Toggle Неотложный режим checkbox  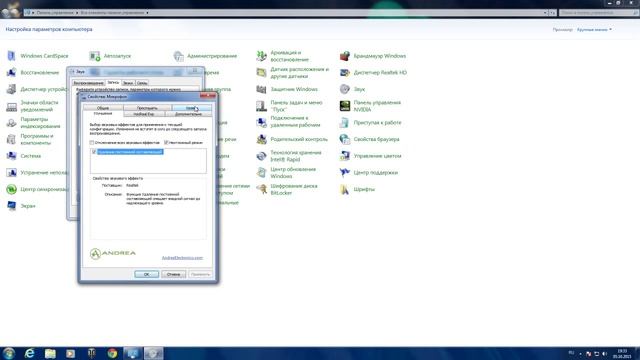166,142
